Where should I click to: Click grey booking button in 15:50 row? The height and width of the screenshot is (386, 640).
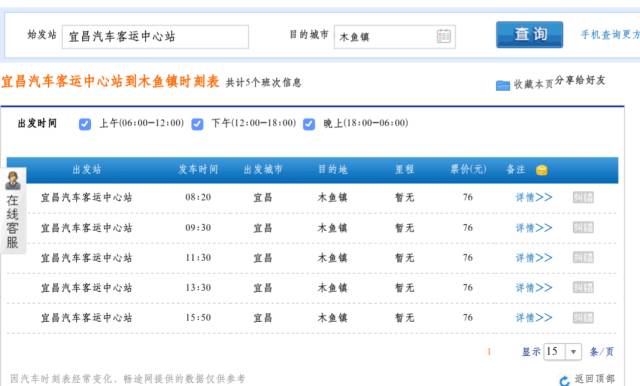(x=583, y=317)
